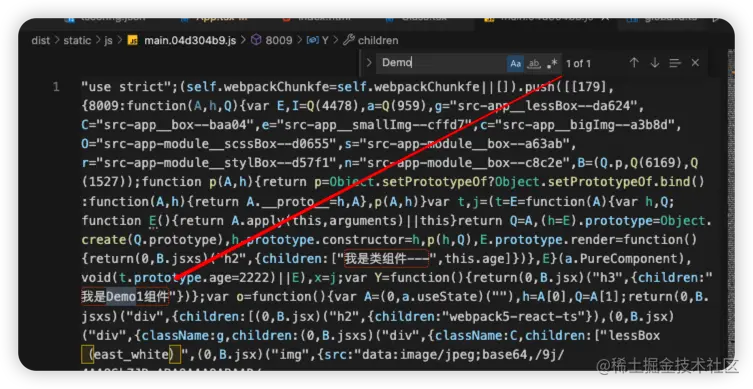Click the JS file icon in breadcrumbs
This screenshot has height=389, width=753.
133,40
